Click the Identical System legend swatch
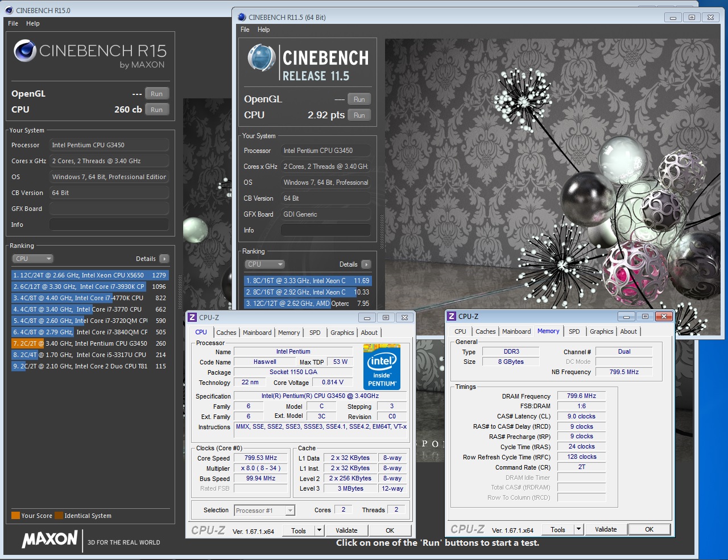Viewport: 728px width, 560px height. (59, 516)
